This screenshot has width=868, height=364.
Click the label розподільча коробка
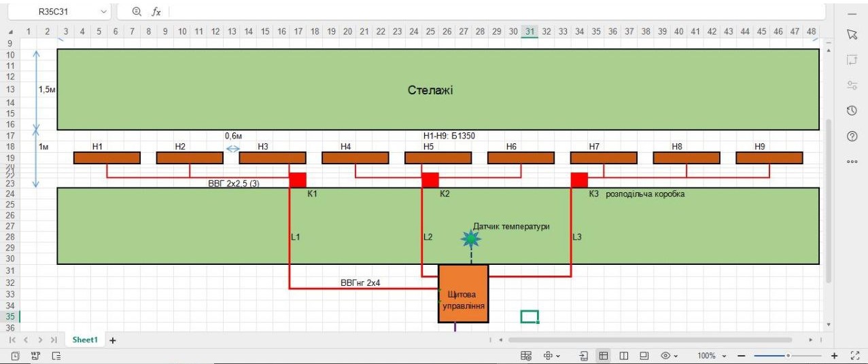(645, 194)
